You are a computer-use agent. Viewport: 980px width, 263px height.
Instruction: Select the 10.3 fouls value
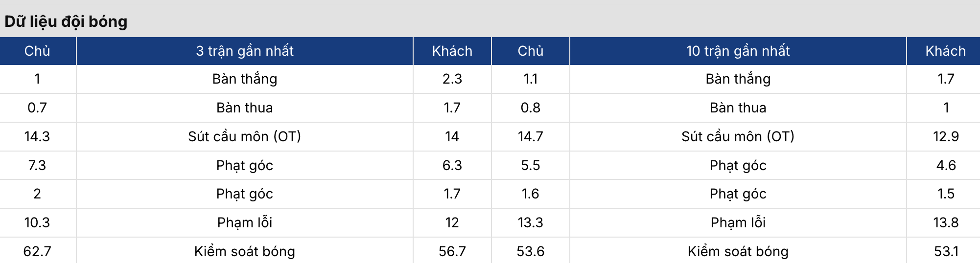click(37, 222)
